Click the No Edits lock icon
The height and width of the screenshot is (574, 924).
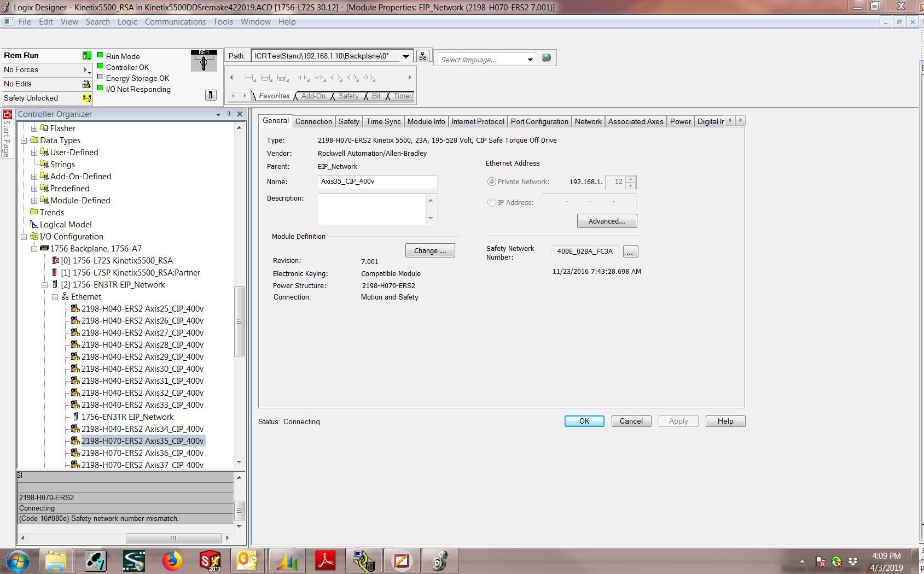(x=86, y=84)
